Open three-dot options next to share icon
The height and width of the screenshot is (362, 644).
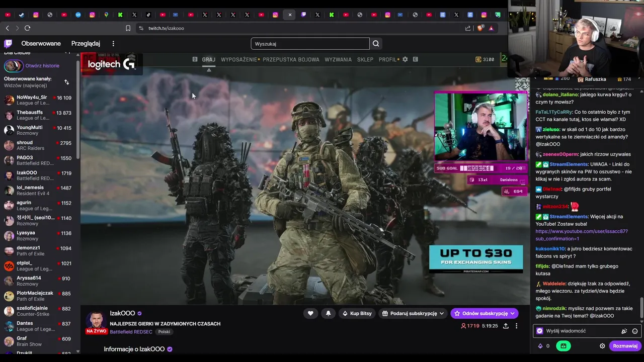(x=516, y=326)
